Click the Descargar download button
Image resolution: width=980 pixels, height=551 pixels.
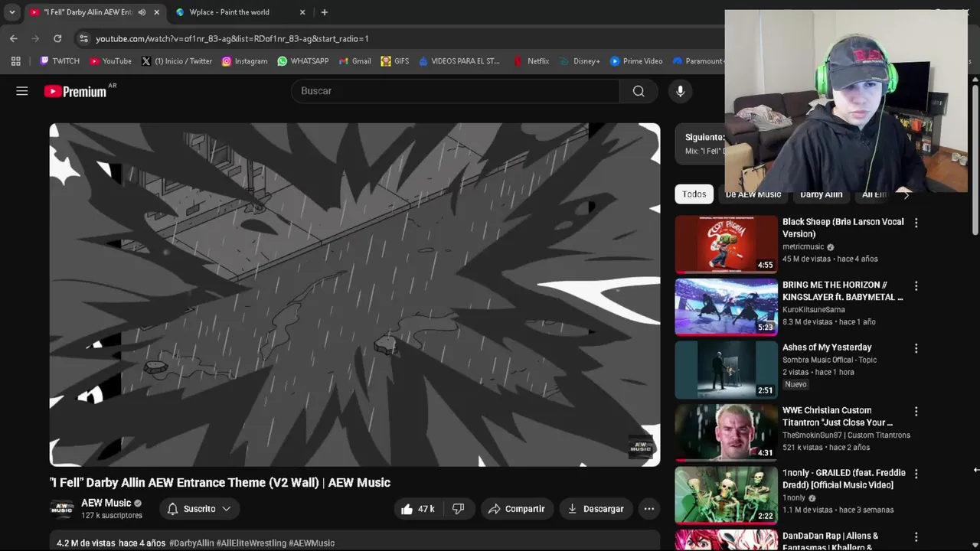click(x=596, y=509)
